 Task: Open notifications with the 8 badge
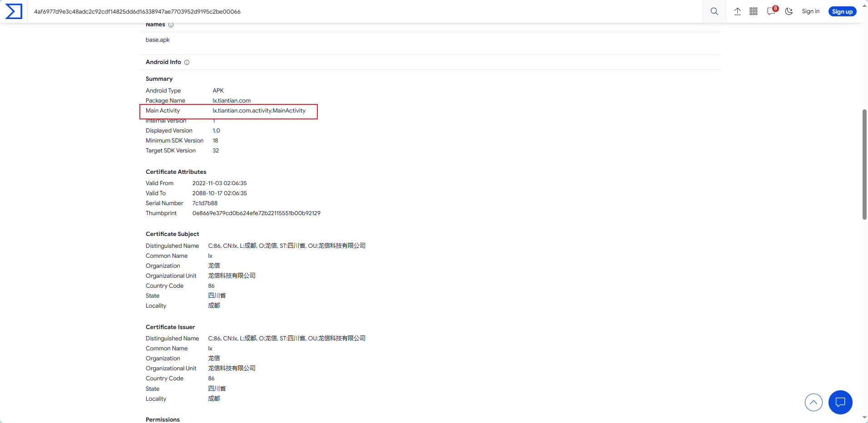(x=771, y=11)
